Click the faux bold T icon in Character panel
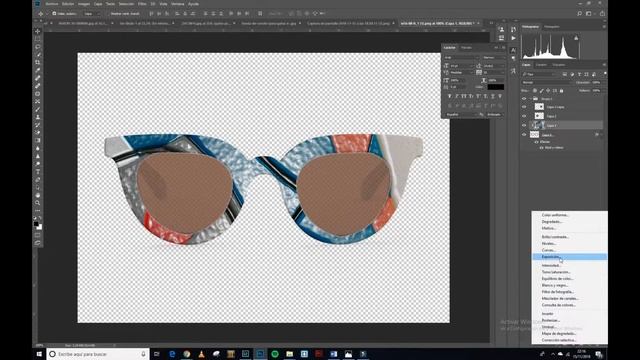 pyautogui.click(x=449, y=96)
